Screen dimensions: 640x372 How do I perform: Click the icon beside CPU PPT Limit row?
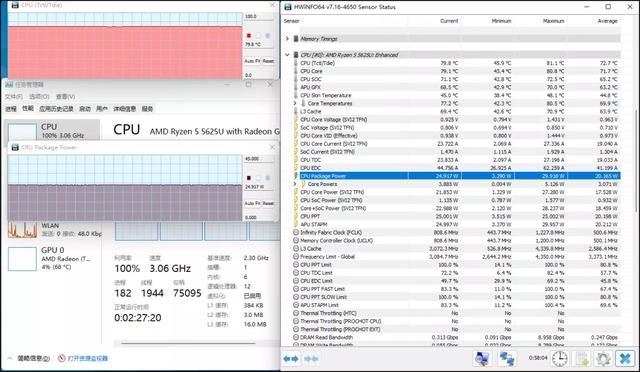point(296,265)
